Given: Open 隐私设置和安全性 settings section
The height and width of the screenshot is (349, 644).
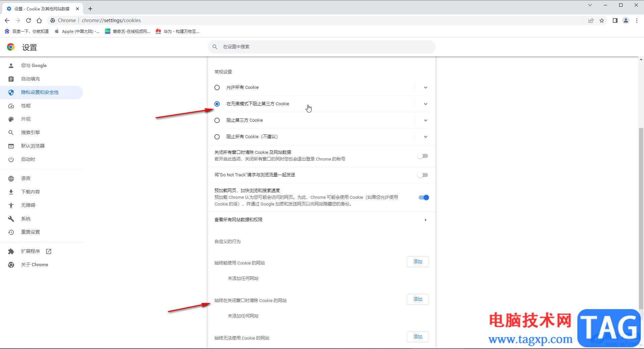Looking at the screenshot, I should (x=42, y=92).
